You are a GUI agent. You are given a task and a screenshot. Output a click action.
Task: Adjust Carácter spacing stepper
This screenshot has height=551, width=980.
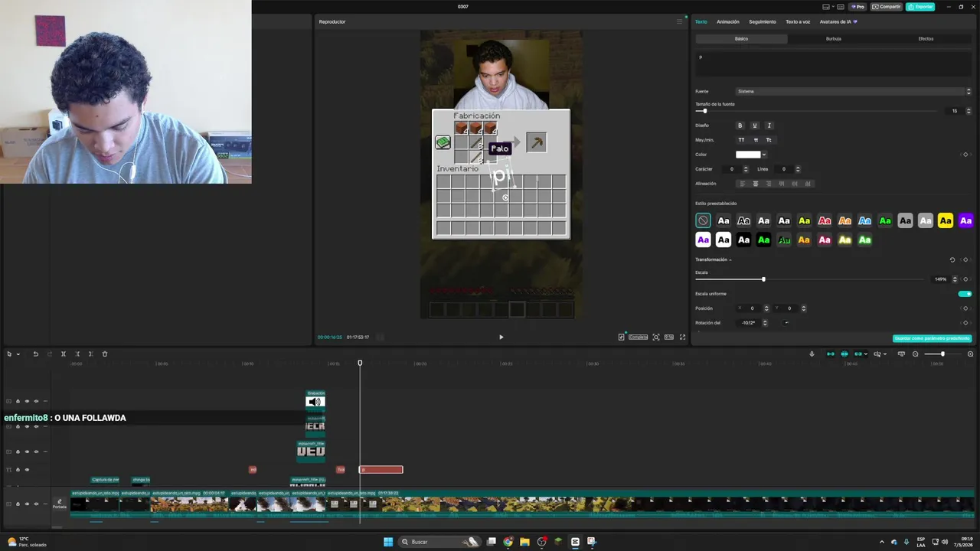(x=746, y=169)
